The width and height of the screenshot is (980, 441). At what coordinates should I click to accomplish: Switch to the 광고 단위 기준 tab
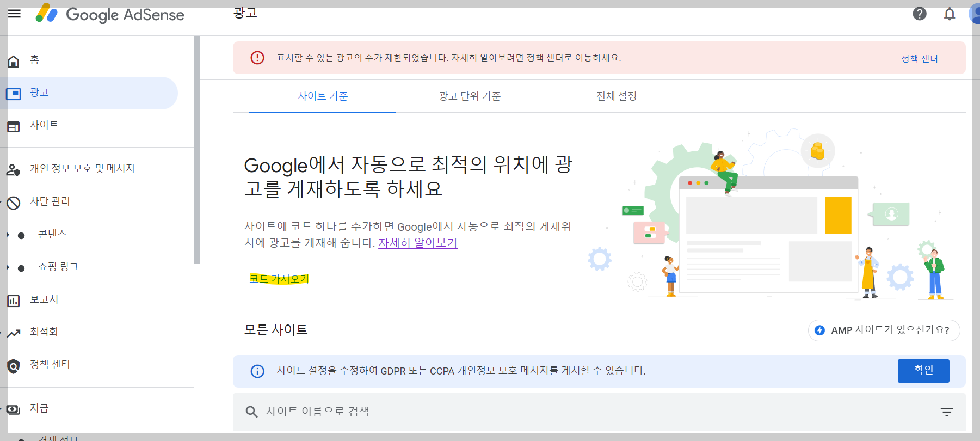(x=470, y=96)
